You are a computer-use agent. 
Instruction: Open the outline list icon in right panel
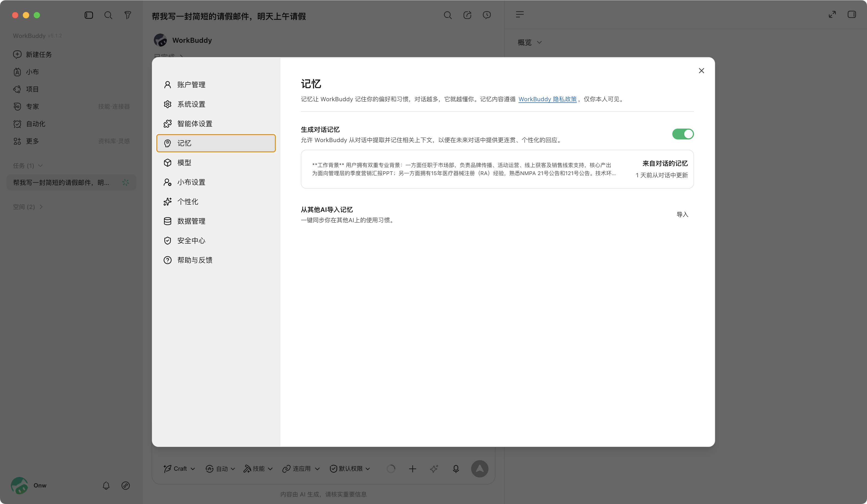pos(520,14)
